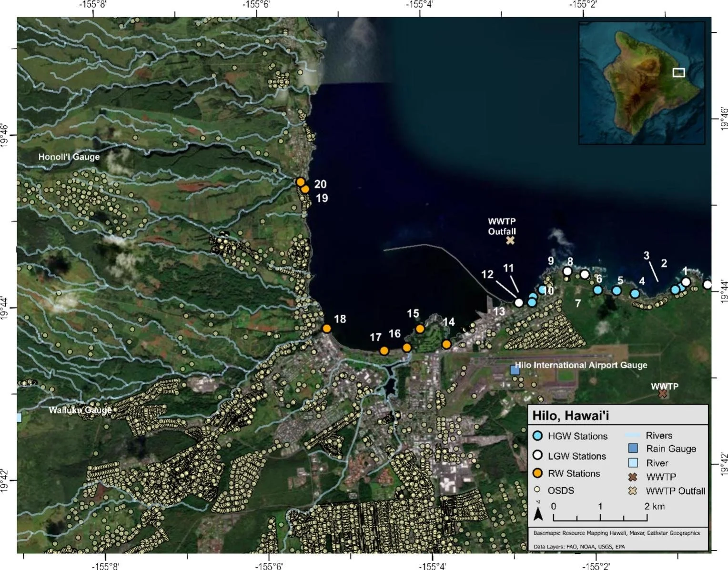
Task: Click the River legend light-blue square
Action: click(633, 463)
